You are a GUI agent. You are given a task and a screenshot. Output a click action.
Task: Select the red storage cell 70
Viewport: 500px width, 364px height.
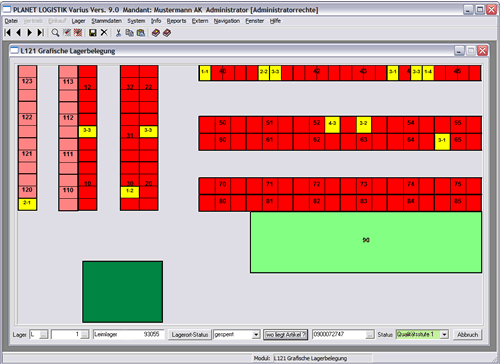tap(223, 186)
